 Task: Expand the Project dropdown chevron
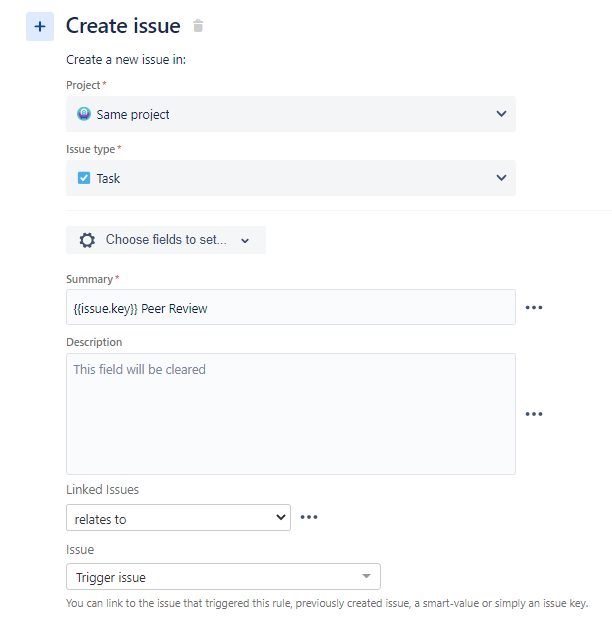click(501, 114)
